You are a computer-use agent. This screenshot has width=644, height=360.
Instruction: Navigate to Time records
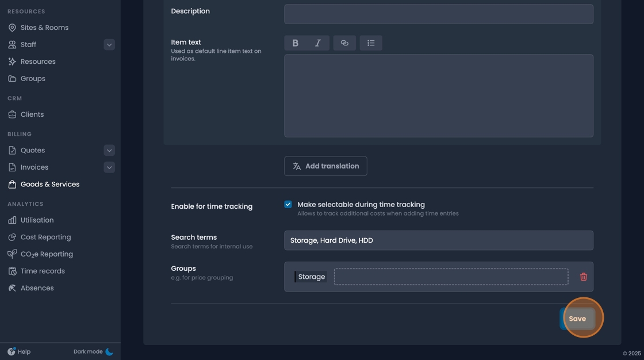[x=42, y=271]
